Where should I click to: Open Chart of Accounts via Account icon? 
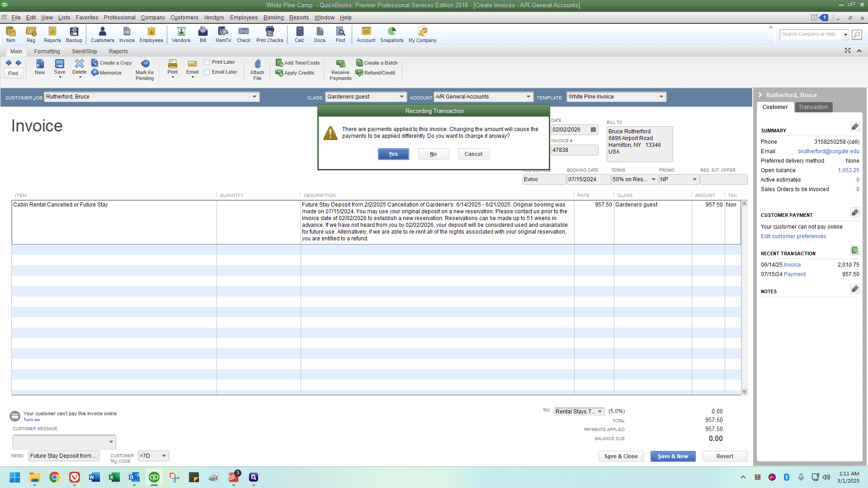pos(366,34)
